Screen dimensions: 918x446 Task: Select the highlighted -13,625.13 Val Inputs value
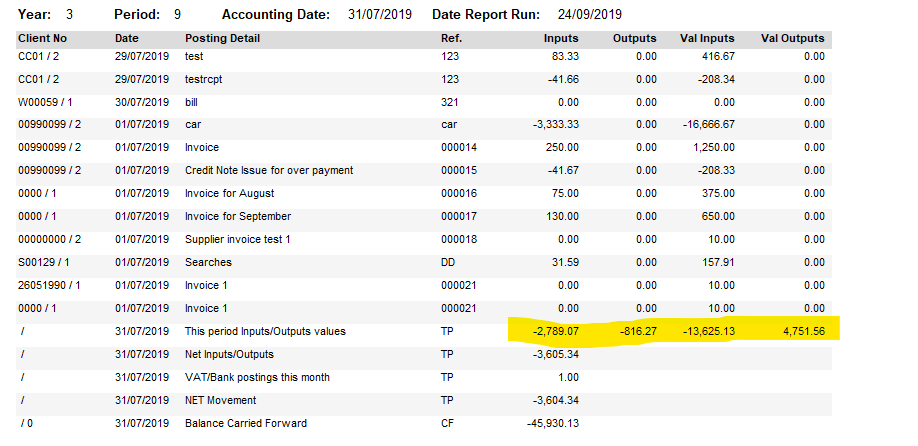tap(708, 331)
